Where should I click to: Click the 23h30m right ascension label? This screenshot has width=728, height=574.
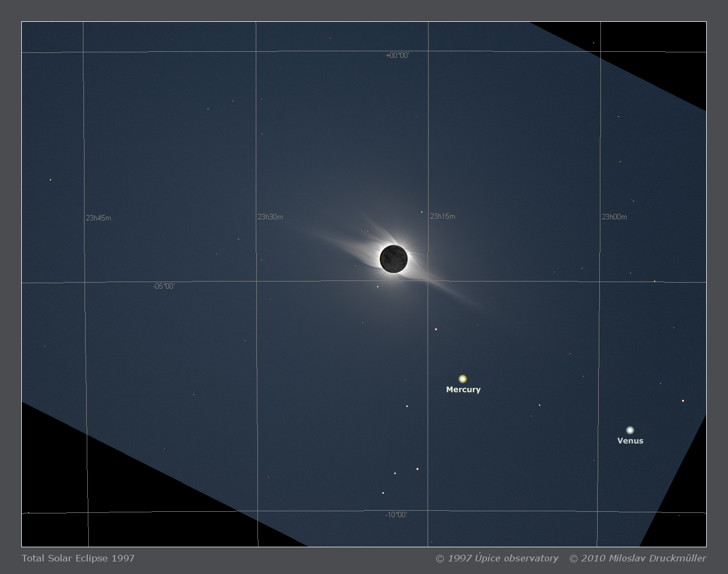[270, 217]
